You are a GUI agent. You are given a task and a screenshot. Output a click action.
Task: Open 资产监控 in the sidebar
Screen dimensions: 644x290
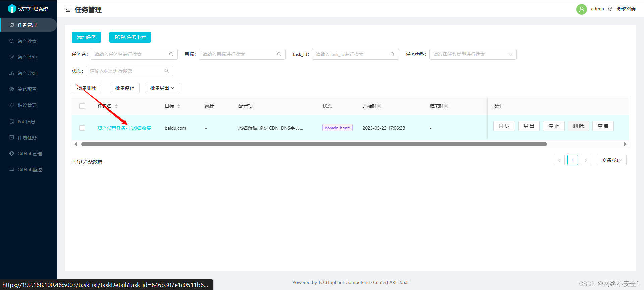click(x=28, y=57)
